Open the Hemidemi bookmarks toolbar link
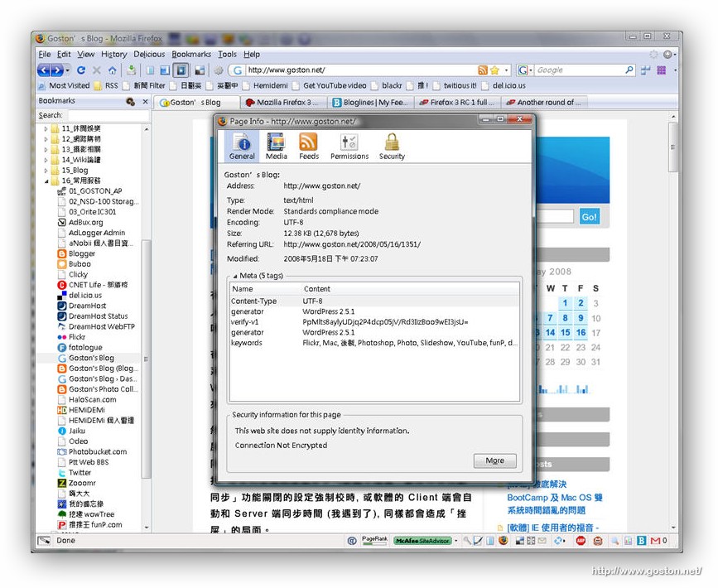The image size is (718, 588). coord(266,85)
